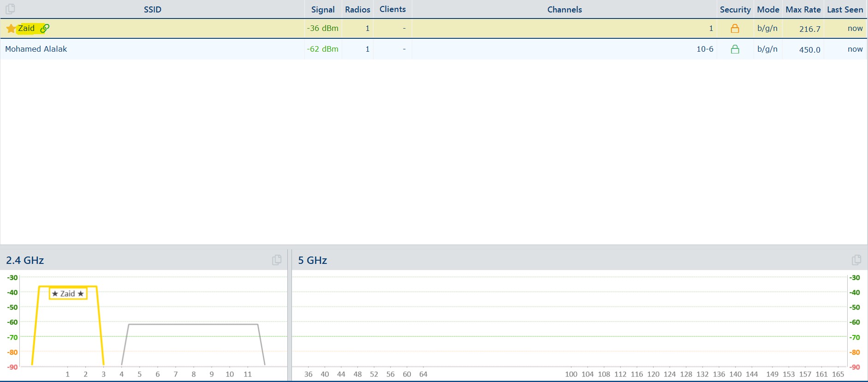Click the link icon next to Zaid
Screen dimensions: 868x382
(45, 28)
